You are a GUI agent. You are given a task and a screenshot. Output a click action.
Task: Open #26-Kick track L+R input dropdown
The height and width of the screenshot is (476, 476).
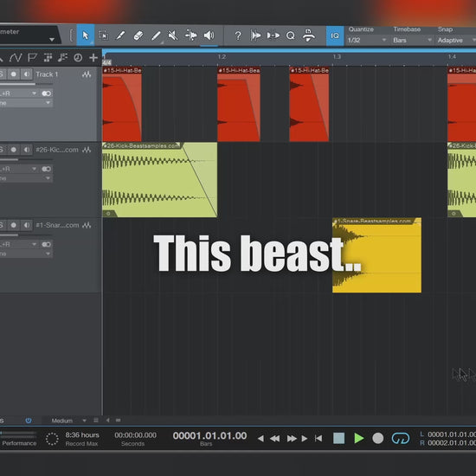click(x=18, y=169)
